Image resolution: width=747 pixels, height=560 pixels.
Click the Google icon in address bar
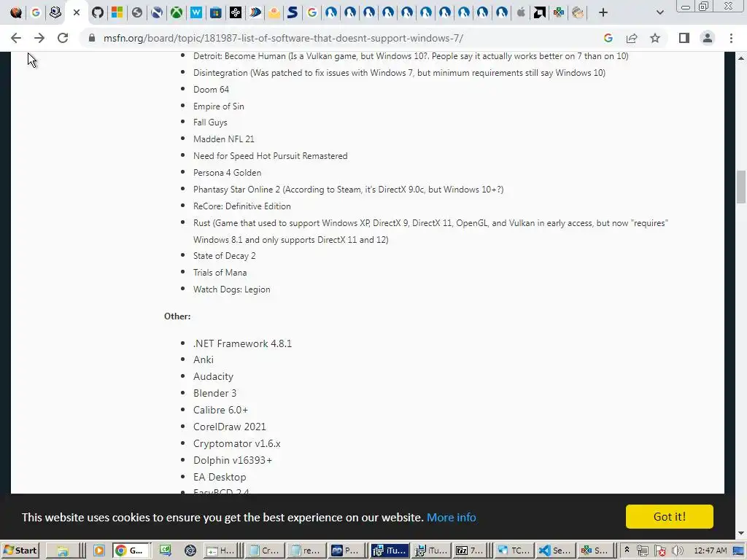click(608, 38)
